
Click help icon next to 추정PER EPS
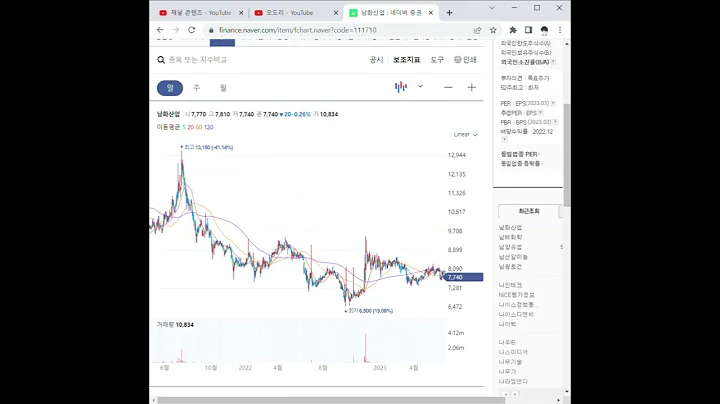tap(540, 112)
